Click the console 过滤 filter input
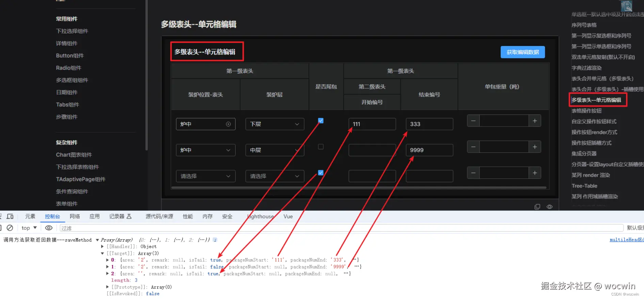This screenshot has height=299, width=644. (341, 228)
